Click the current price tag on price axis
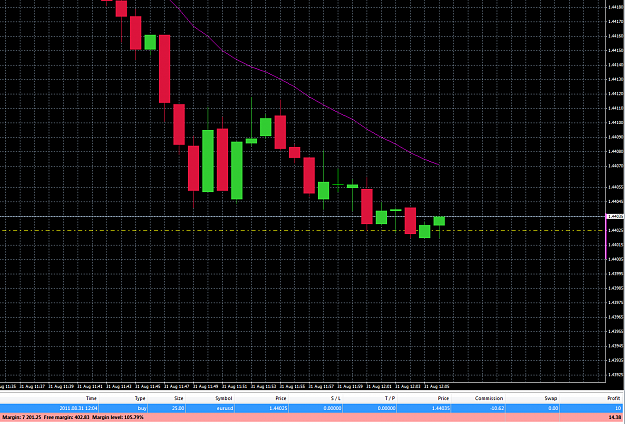The width and height of the screenshot is (625, 424). point(615,216)
